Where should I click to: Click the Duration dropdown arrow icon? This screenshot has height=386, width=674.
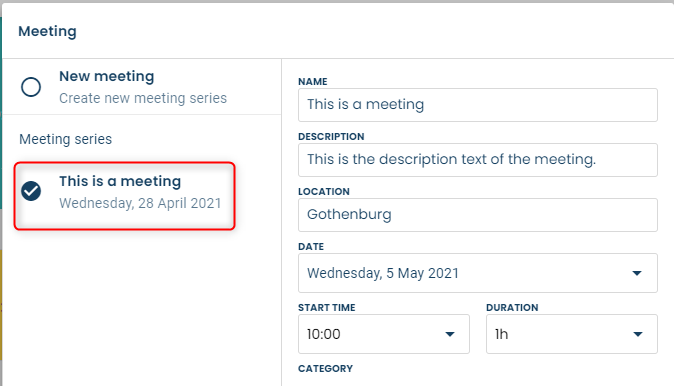[638, 334]
